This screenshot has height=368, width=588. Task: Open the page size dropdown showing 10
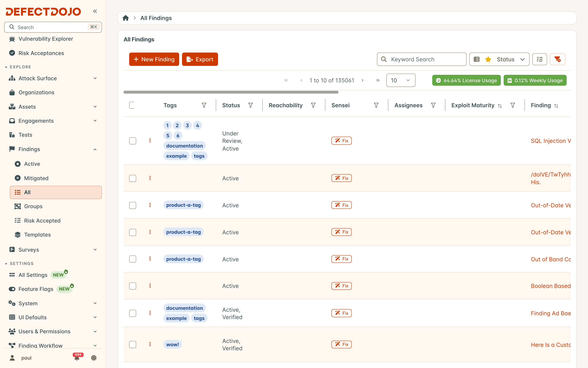[401, 80]
